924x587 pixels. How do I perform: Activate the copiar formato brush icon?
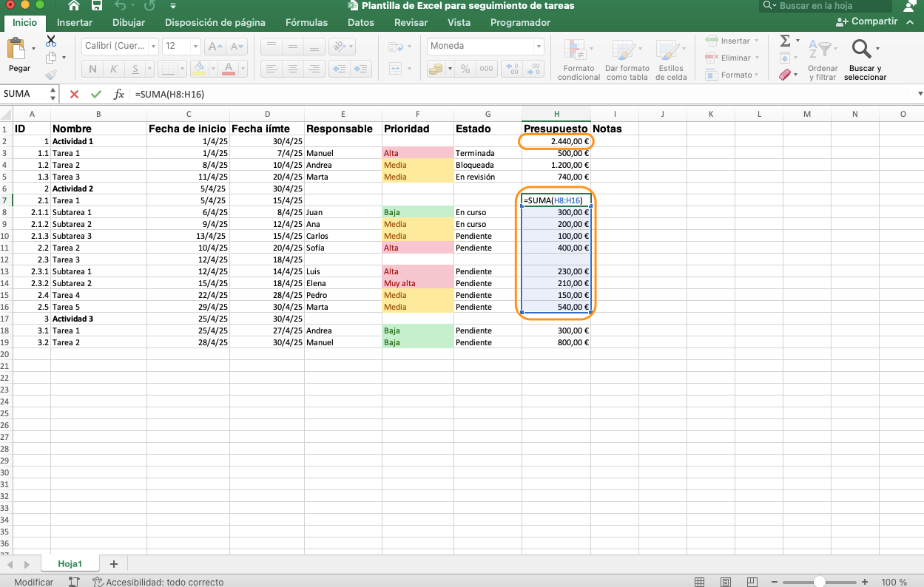click(53, 74)
